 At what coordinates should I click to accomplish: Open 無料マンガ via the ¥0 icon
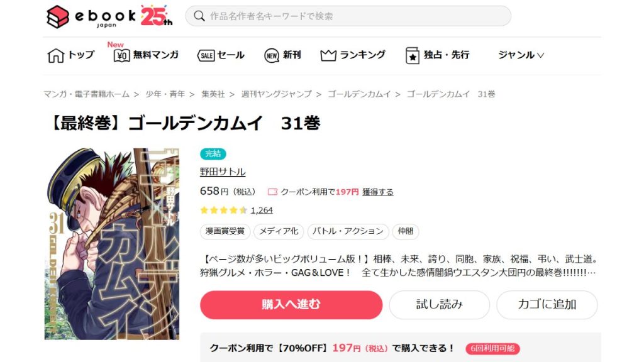coord(121,55)
